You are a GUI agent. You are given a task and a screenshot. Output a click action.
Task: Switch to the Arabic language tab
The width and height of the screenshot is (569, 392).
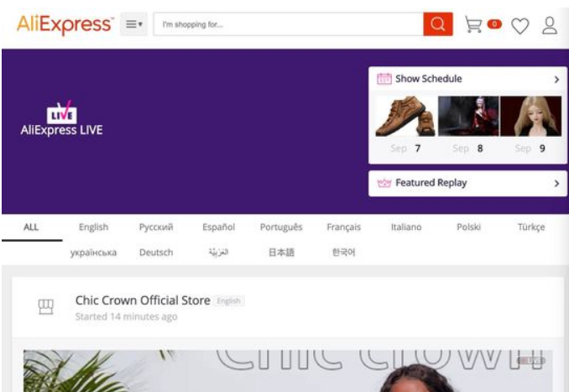[x=218, y=253]
